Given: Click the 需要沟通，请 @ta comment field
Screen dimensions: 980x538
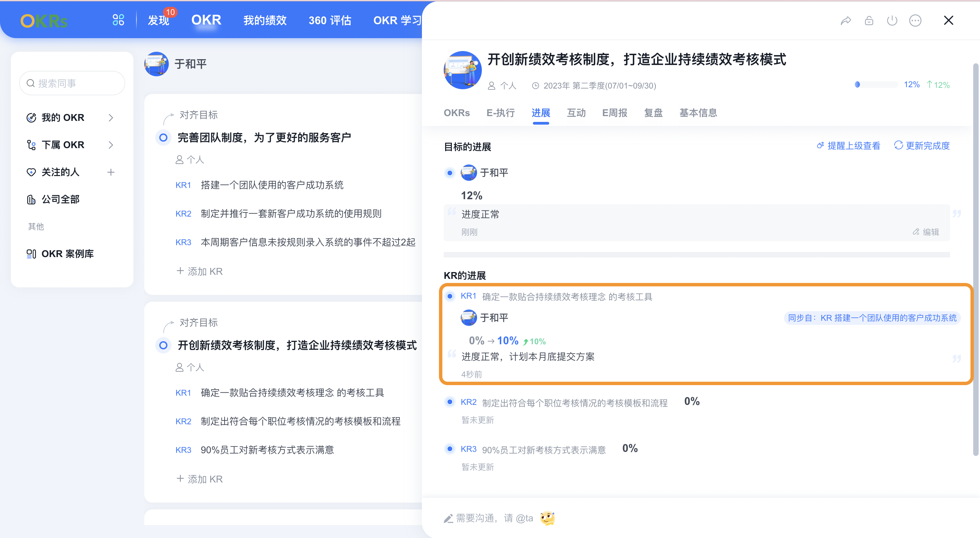Looking at the screenshot, I should (x=494, y=518).
